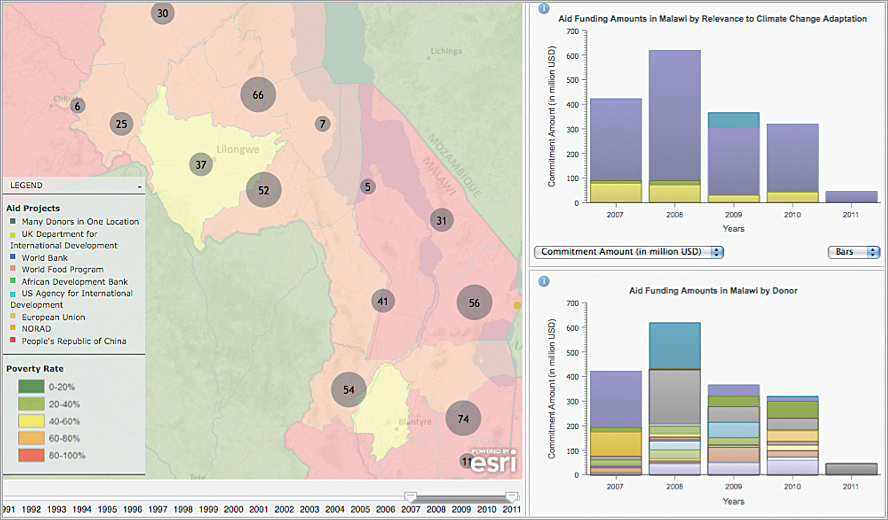
Task: Open the Commitment Amount dropdown
Action: click(629, 252)
